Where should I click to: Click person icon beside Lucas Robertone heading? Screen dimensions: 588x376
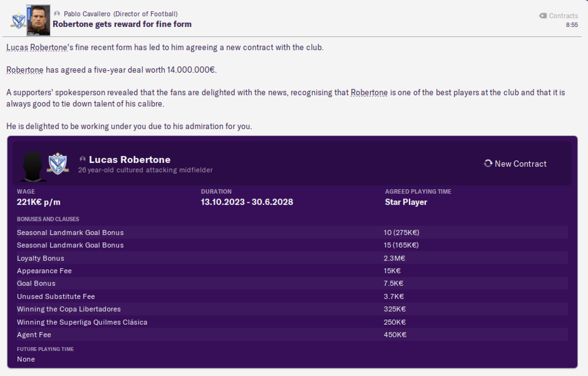tap(83, 159)
